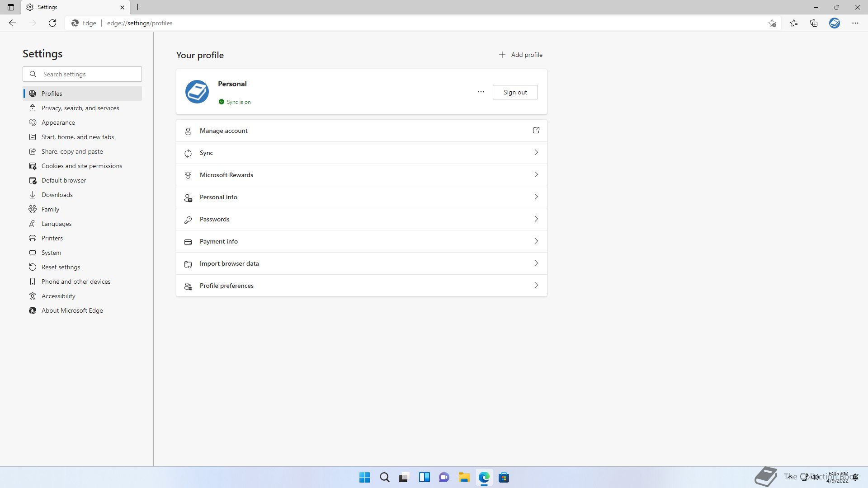868x488 pixels.
Task: Click the profile avatar in toolbar
Action: pyautogui.click(x=835, y=23)
